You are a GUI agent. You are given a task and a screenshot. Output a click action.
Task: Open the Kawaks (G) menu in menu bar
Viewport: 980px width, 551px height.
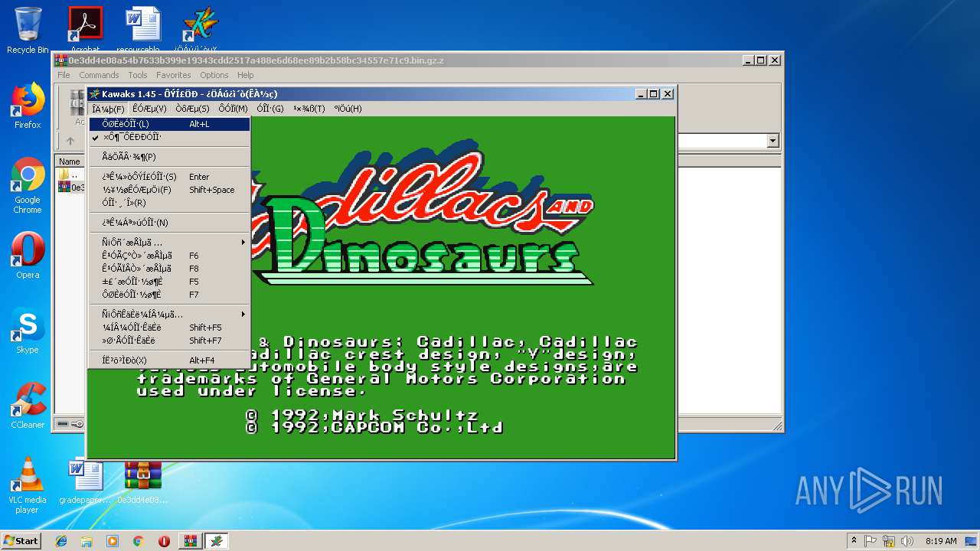point(269,109)
